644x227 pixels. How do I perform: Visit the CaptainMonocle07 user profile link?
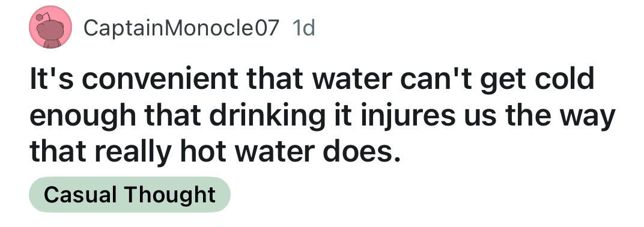[x=181, y=28]
